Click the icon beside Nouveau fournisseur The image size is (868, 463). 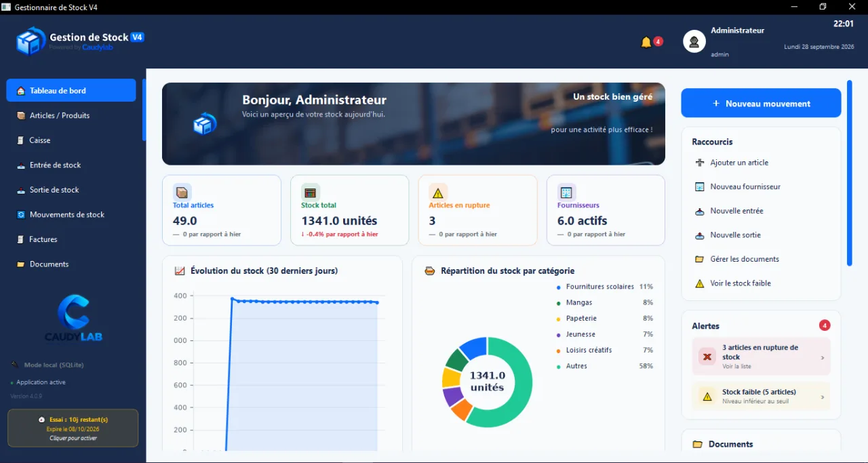coord(700,186)
